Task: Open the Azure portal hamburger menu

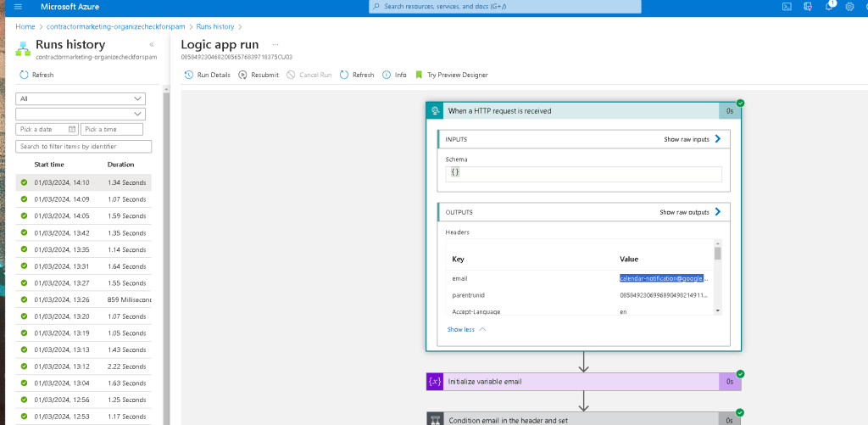Action: pyautogui.click(x=18, y=7)
